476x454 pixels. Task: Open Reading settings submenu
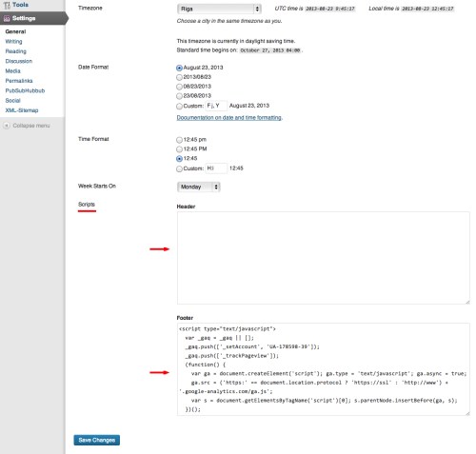pyautogui.click(x=16, y=51)
